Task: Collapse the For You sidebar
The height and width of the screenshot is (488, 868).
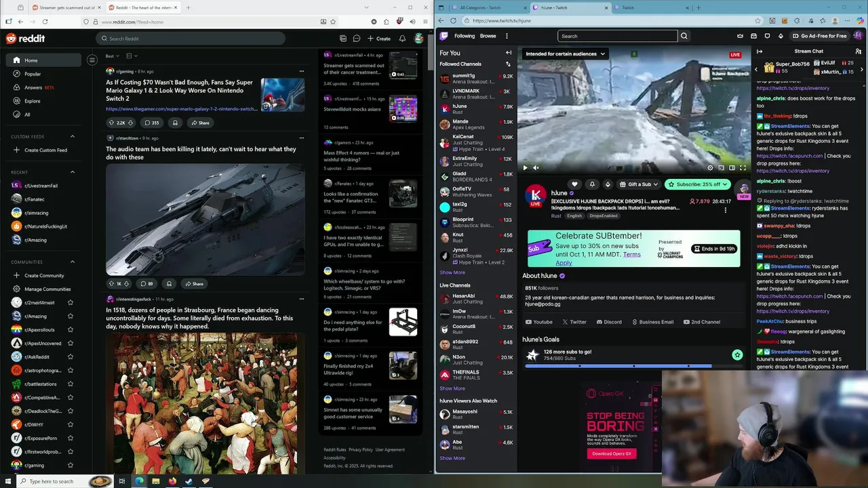Action: [509, 53]
